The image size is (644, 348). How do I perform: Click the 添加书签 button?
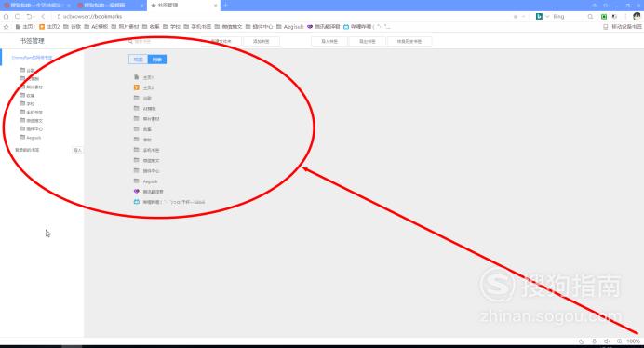click(262, 41)
